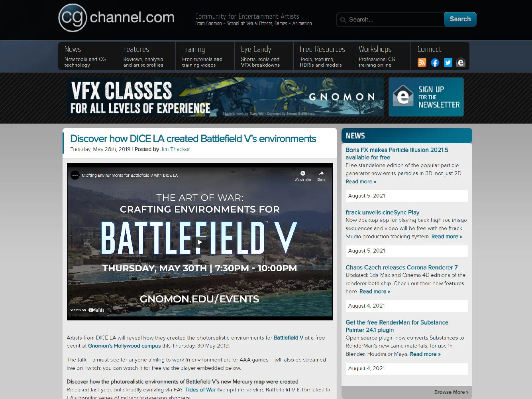The width and height of the screenshot is (532, 399).
Task: Open ftrack unveils cineSync Play headline
Action: 383,213
